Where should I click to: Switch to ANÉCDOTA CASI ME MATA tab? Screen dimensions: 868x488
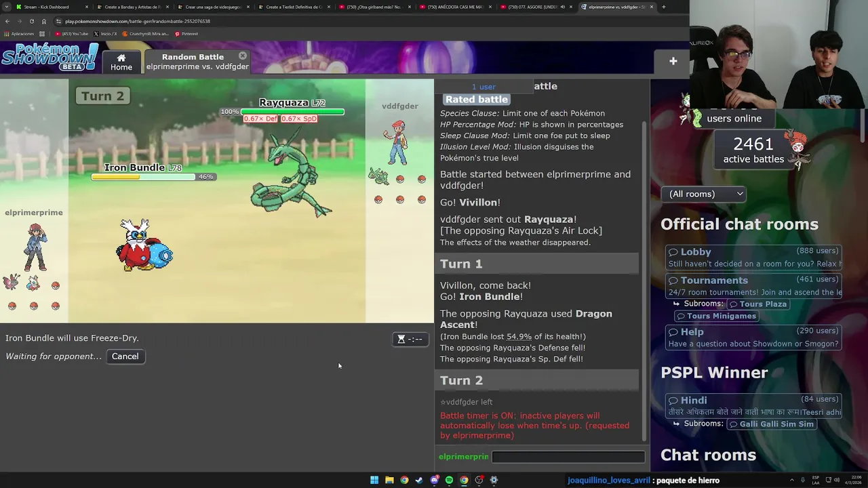455,7
